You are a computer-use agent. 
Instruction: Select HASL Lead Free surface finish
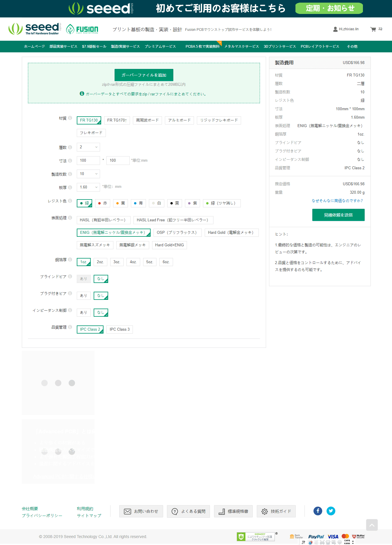(173, 220)
